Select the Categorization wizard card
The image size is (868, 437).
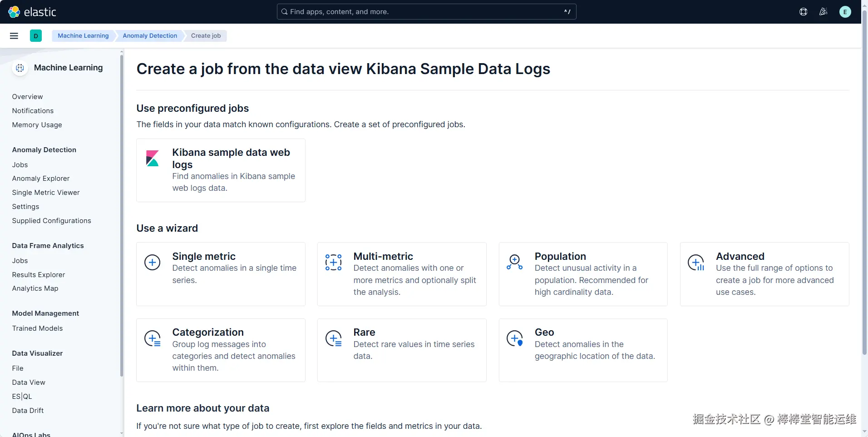click(221, 350)
